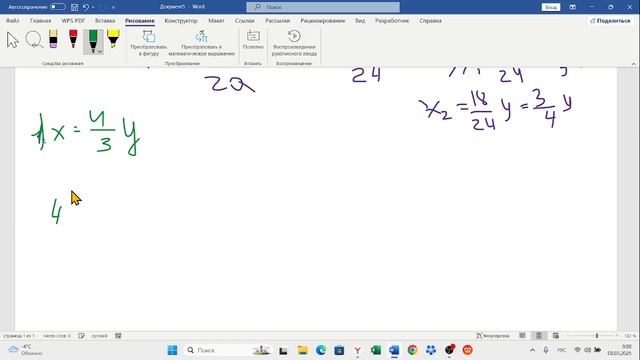The image size is (640, 360).
Task: Click the taskbar Поиск search box
Action: pos(229,350)
